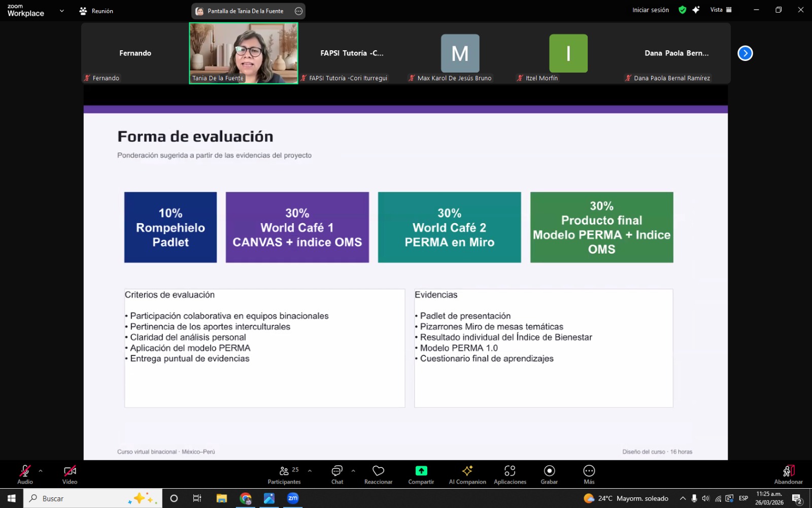Click the green Compartir screen share icon

click(x=421, y=471)
